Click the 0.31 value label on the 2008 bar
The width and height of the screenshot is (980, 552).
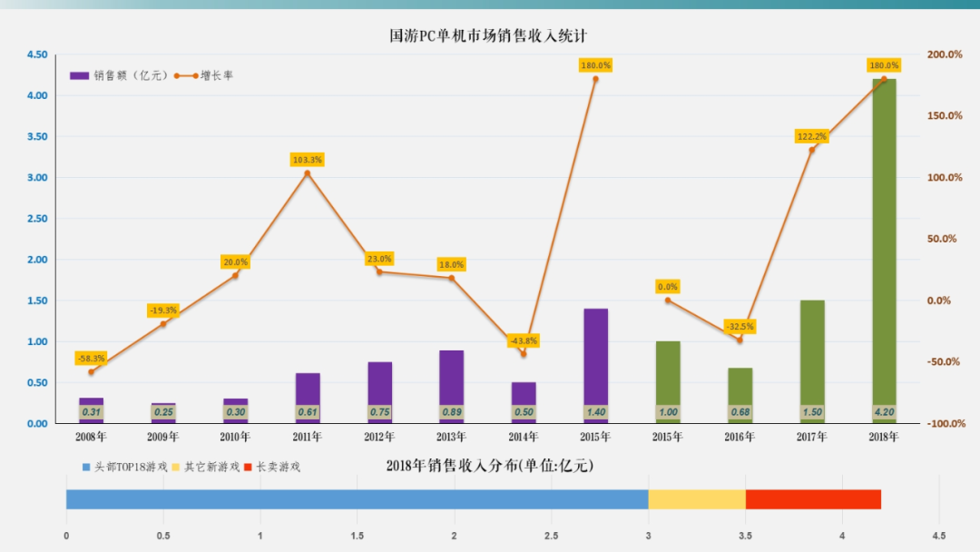(x=92, y=412)
